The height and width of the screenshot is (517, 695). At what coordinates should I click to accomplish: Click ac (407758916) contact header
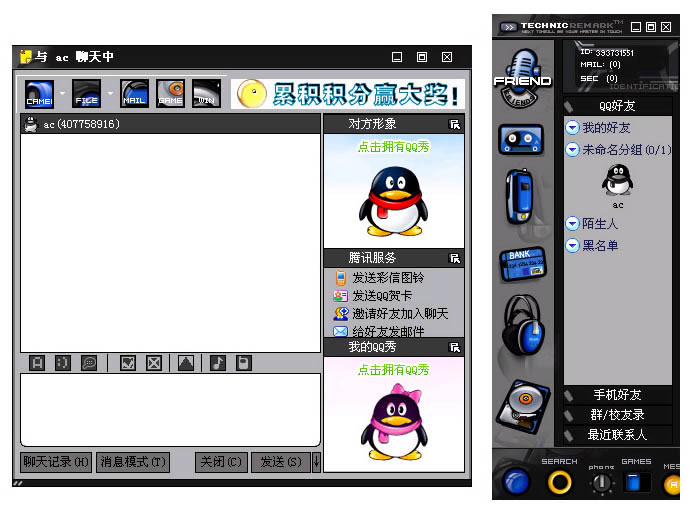(x=170, y=124)
